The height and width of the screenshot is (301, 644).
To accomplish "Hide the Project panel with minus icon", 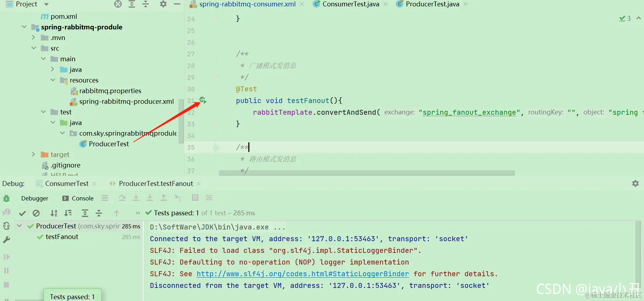I will pos(177,4).
